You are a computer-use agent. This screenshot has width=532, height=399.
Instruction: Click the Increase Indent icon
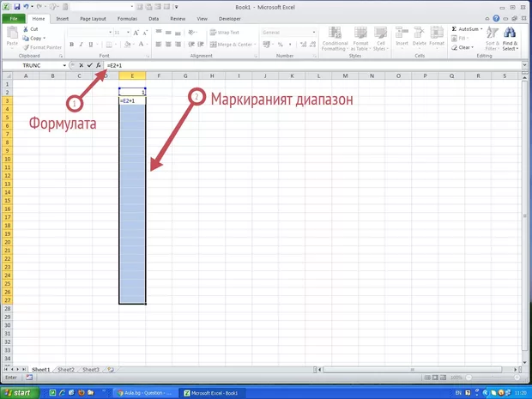(x=201, y=45)
